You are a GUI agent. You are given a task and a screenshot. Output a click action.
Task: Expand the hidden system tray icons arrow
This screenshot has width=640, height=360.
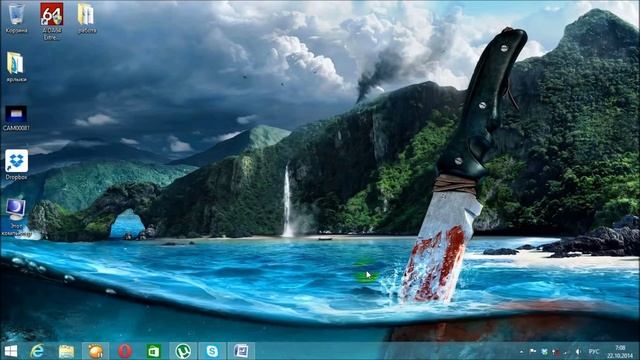[x=522, y=351]
